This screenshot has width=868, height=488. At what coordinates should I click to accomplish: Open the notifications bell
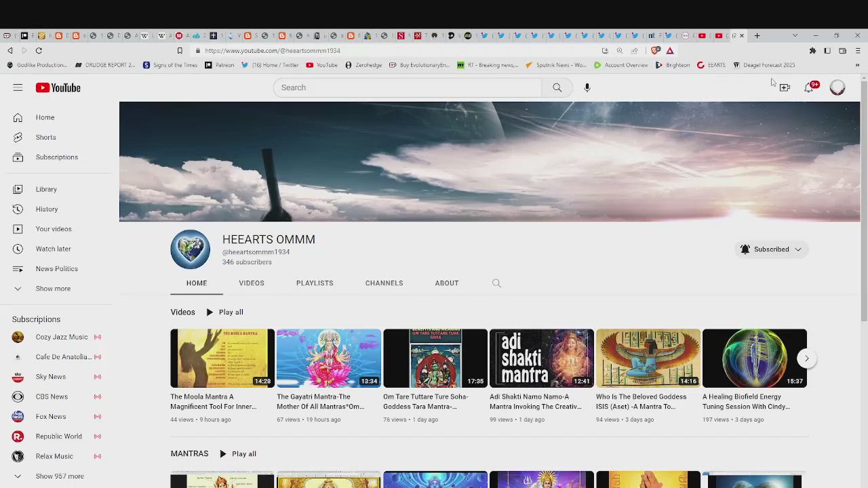[x=808, y=87]
